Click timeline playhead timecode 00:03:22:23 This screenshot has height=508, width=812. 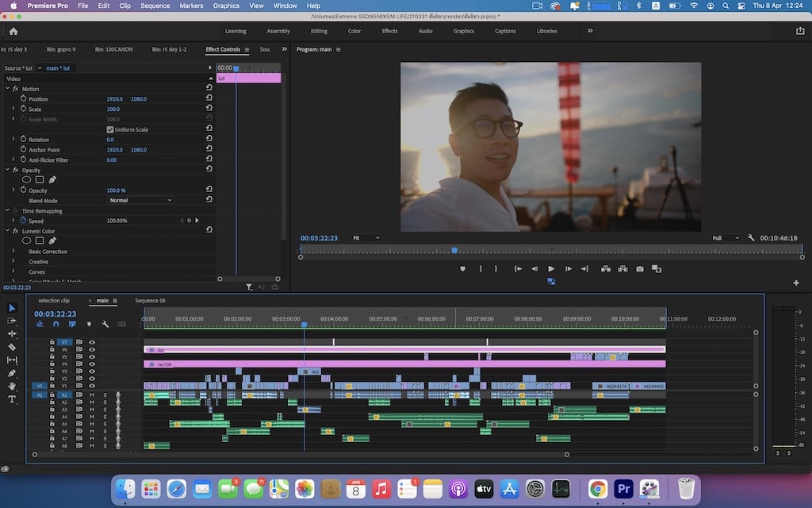[x=56, y=314]
